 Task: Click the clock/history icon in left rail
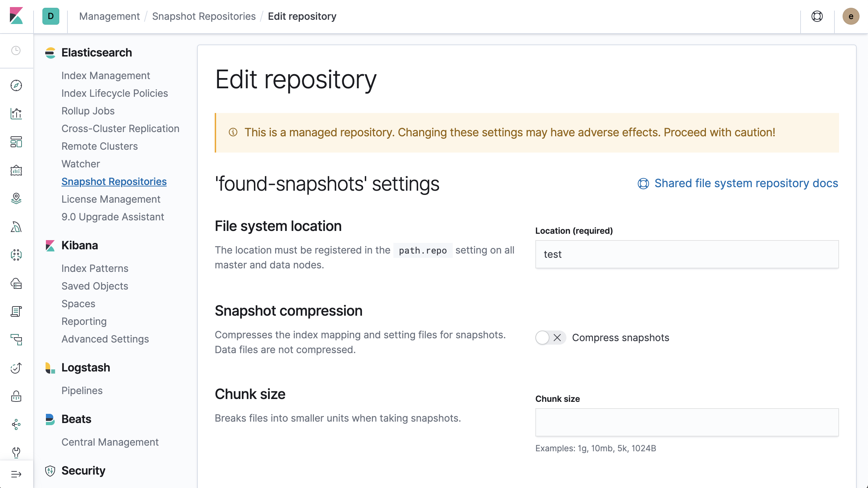[x=16, y=50]
